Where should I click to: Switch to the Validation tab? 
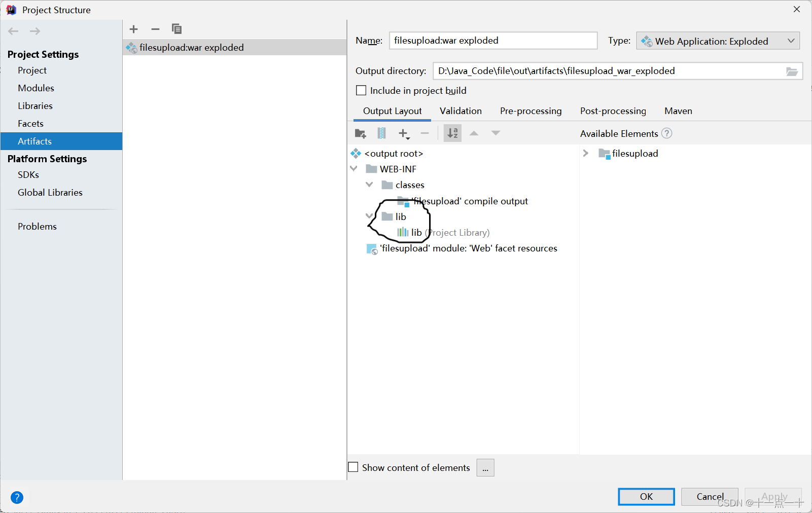(460, 111)
